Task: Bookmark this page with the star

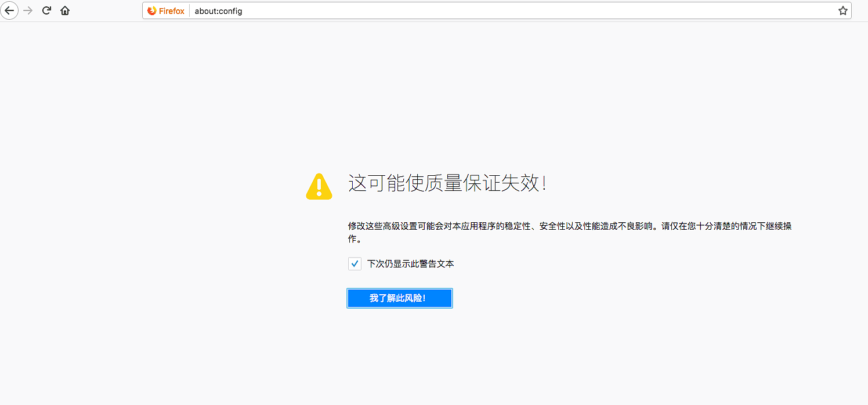Action: point(842,10)
